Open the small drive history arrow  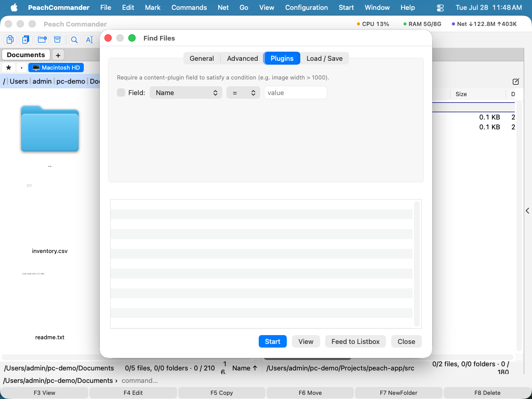point(21,68)
